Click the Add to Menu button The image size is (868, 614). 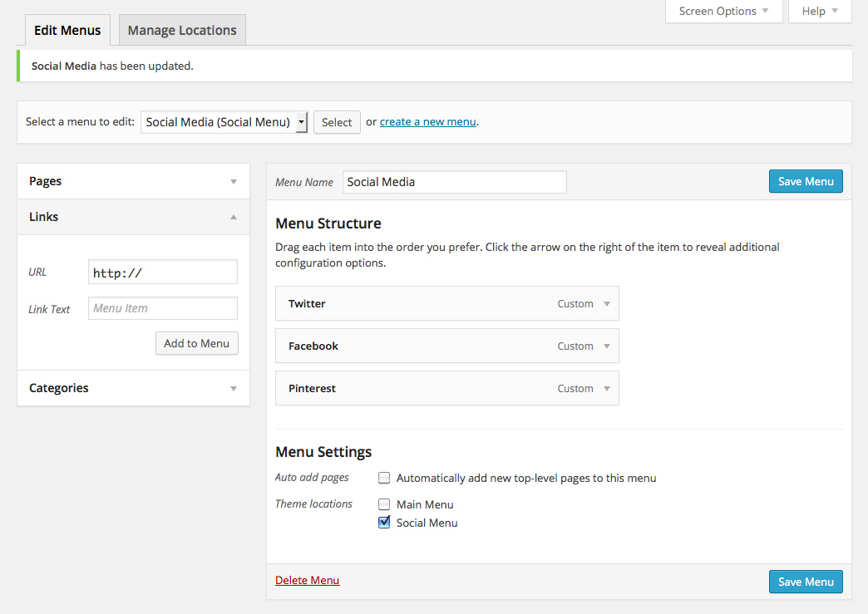pos(196,343)
